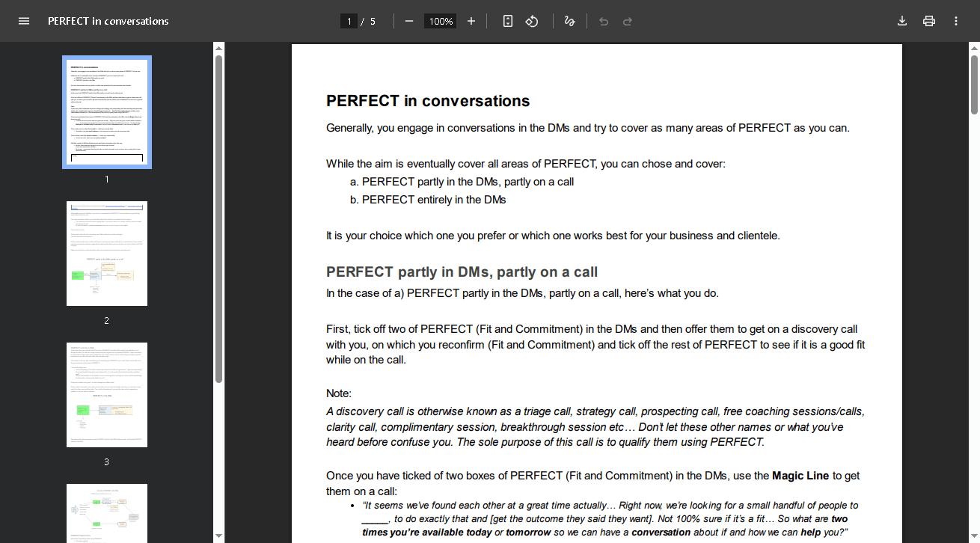Viewport: 980px width, 543px height.
Task: Click list item 'a. PERFECT partly in the DMs, partly on a call'
Action: (462, 182)
